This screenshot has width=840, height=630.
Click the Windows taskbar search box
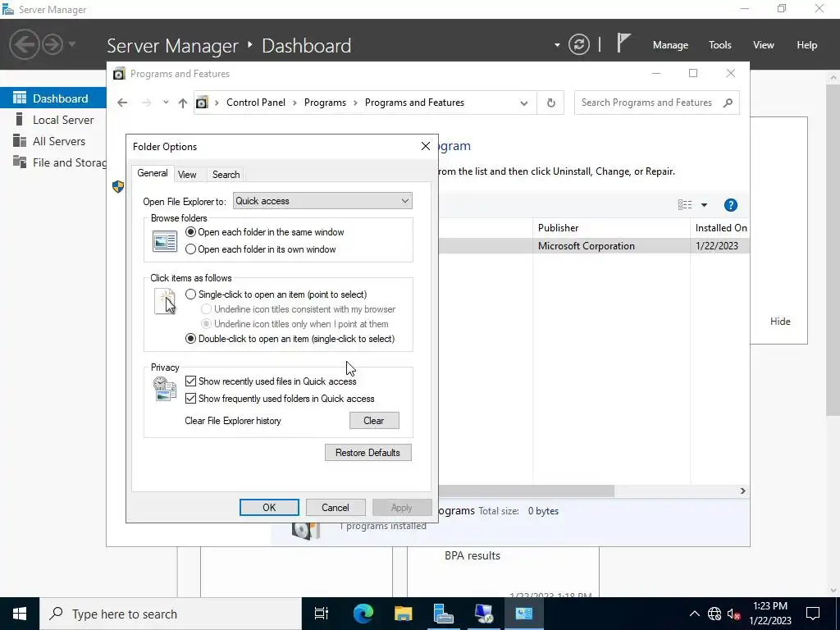(x=171, y=614)
